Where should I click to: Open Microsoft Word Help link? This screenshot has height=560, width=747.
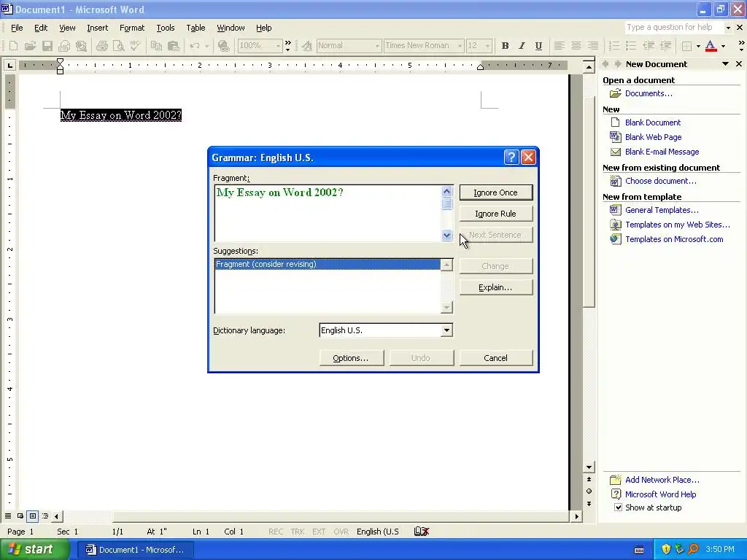click(x=660, y=494)
